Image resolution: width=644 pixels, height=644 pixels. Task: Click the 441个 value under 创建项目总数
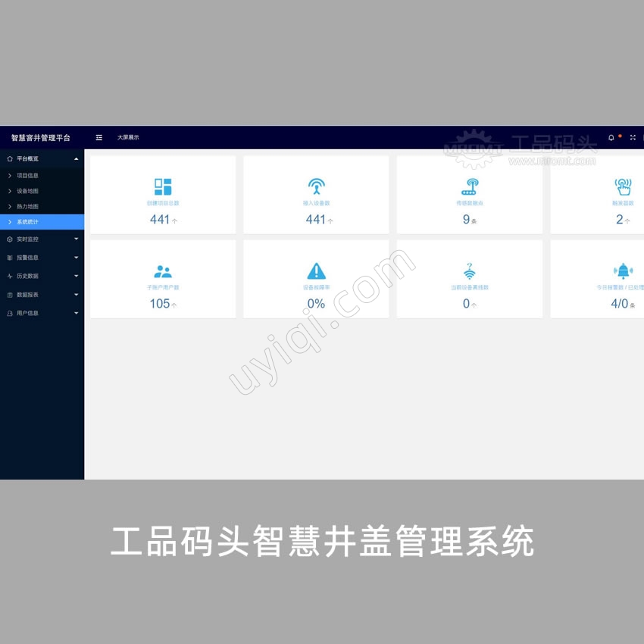coord(164,219)
